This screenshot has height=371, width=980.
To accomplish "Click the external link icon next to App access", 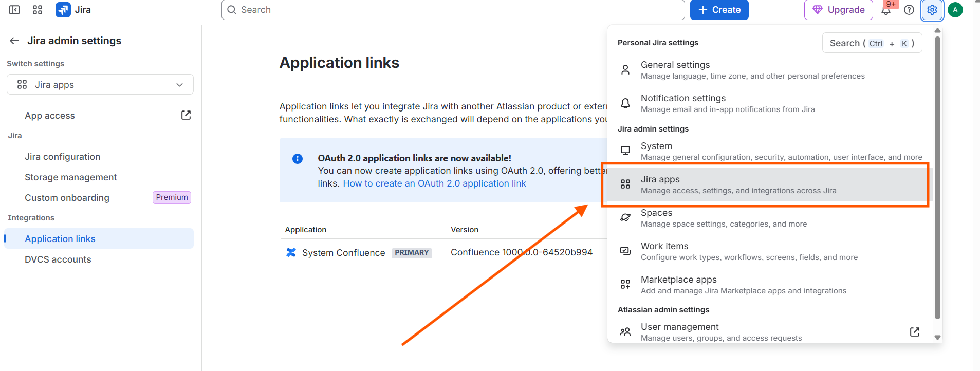I will pos(186,115).
